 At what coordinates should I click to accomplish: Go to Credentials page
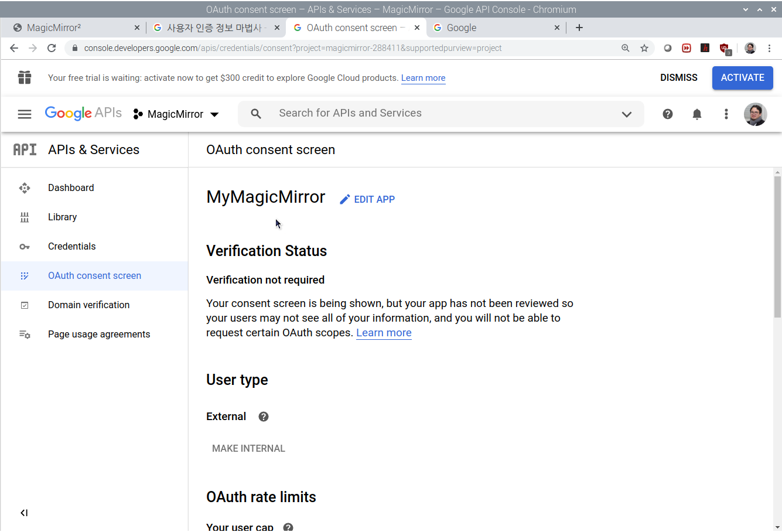tap(94, 247)
